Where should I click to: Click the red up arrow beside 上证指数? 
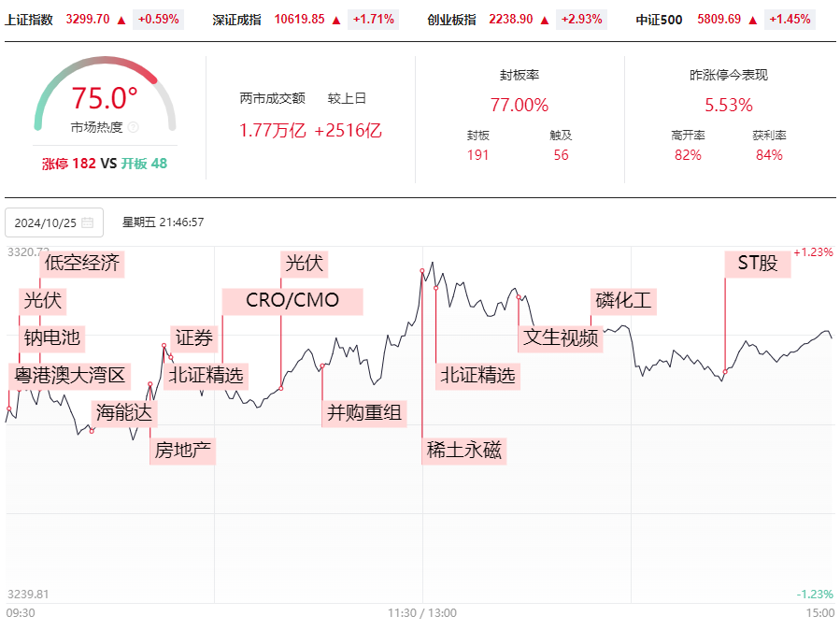coord(121,21)
